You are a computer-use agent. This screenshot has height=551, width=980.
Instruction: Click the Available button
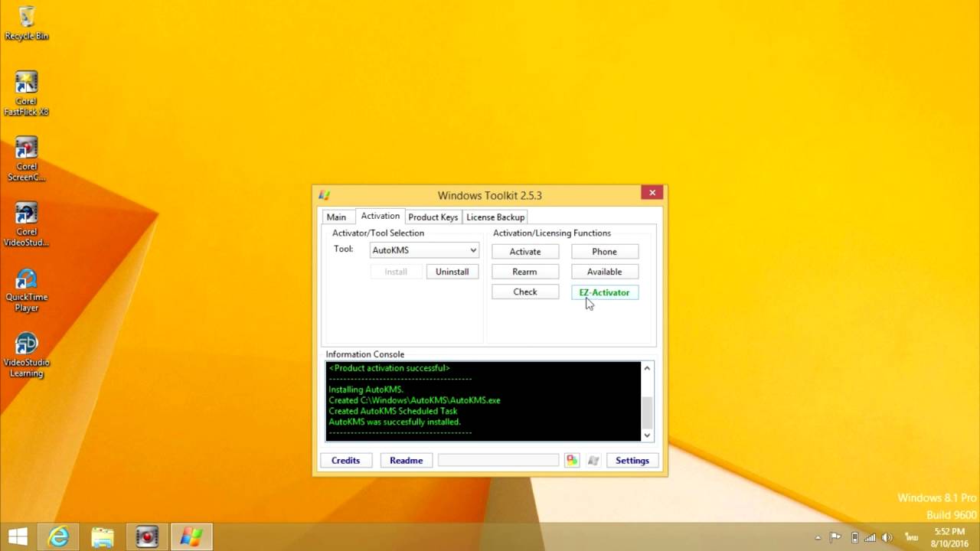pos(604,272)
